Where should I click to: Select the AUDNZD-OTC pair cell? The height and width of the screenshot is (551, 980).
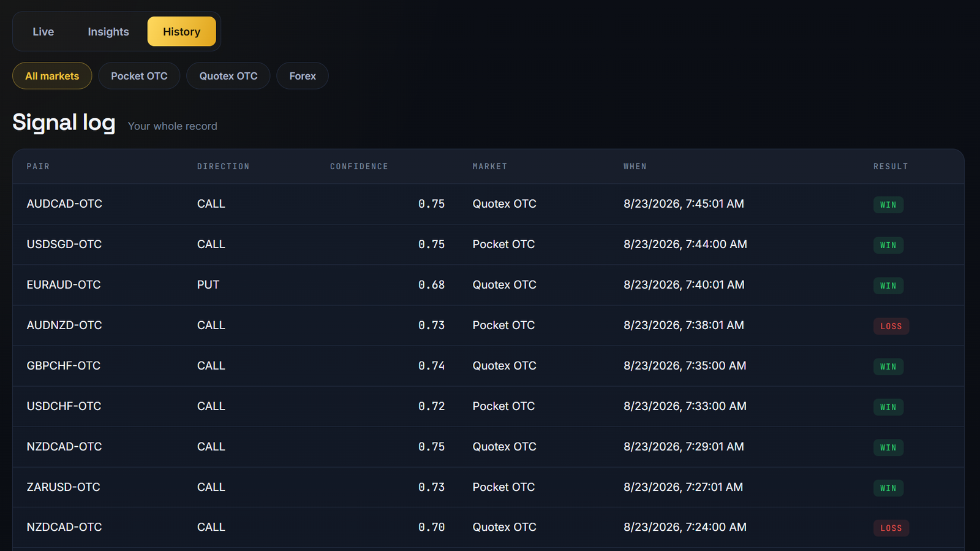pyautogui.click(x=64, y=325)
